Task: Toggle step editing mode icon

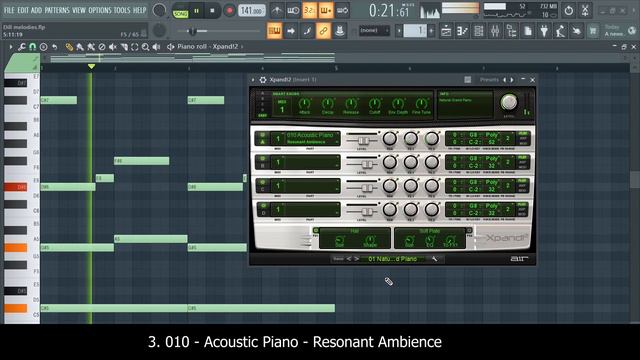Action: pyautogui.click(x=307, y=31)
